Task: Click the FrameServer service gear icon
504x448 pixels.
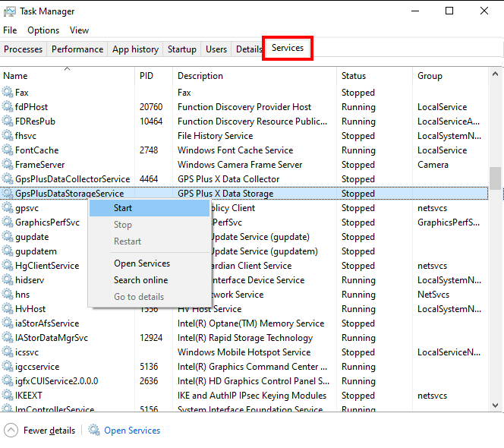Action: [x=8, y=165]
